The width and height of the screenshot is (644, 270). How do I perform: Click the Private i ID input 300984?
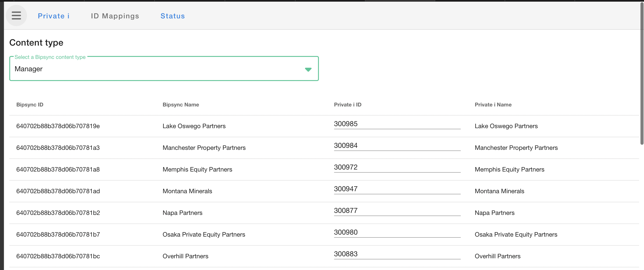(397, 146)
